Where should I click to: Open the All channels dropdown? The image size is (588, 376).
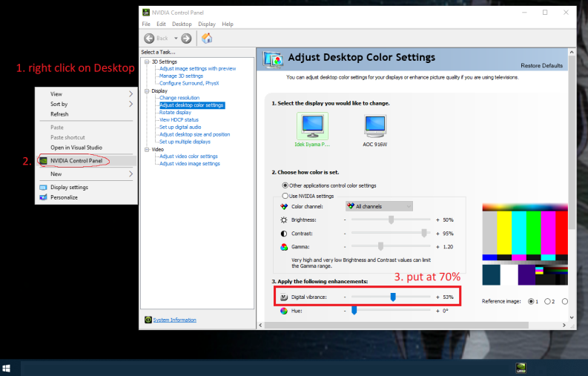(x=379, y=206)
